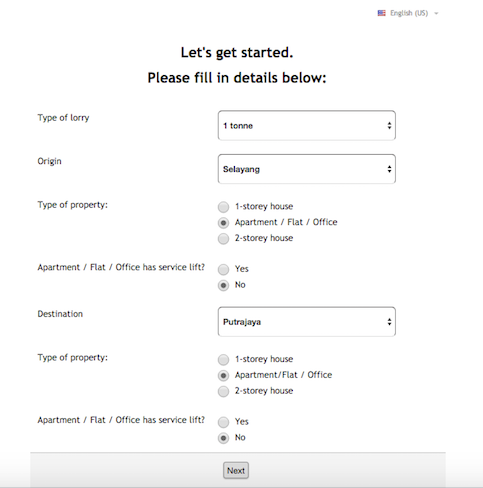This screenshot has height=488, width=483.
Task: Select destination 1-storey house radio
Action: pos(223,360)
